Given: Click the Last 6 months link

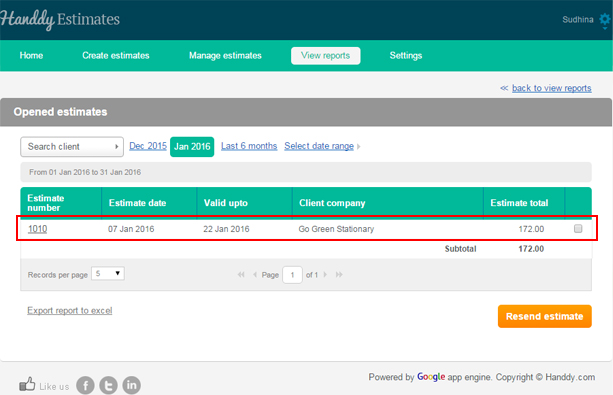Looking at the screenshot, I should [249, 146].
